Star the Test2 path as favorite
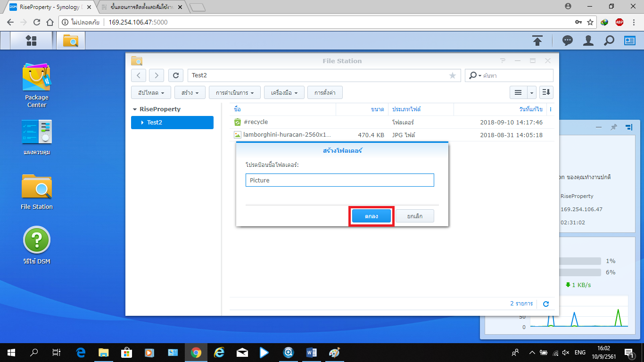This screenshot has width=644, height=362. point(453,75)
